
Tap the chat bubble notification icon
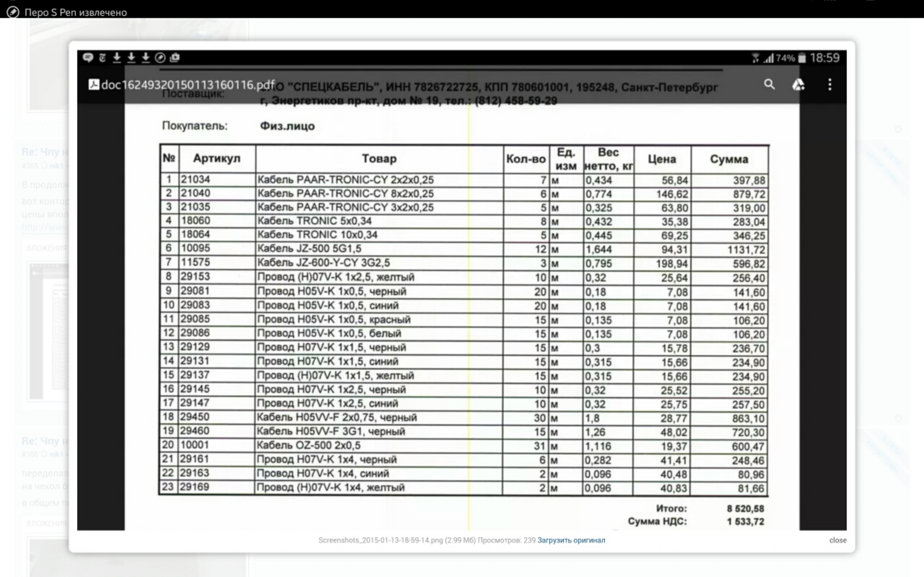click(x=88, y=58)
